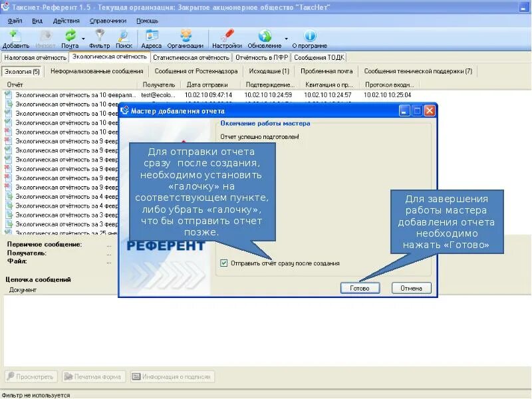Open the Файл menu

[15, 21]
